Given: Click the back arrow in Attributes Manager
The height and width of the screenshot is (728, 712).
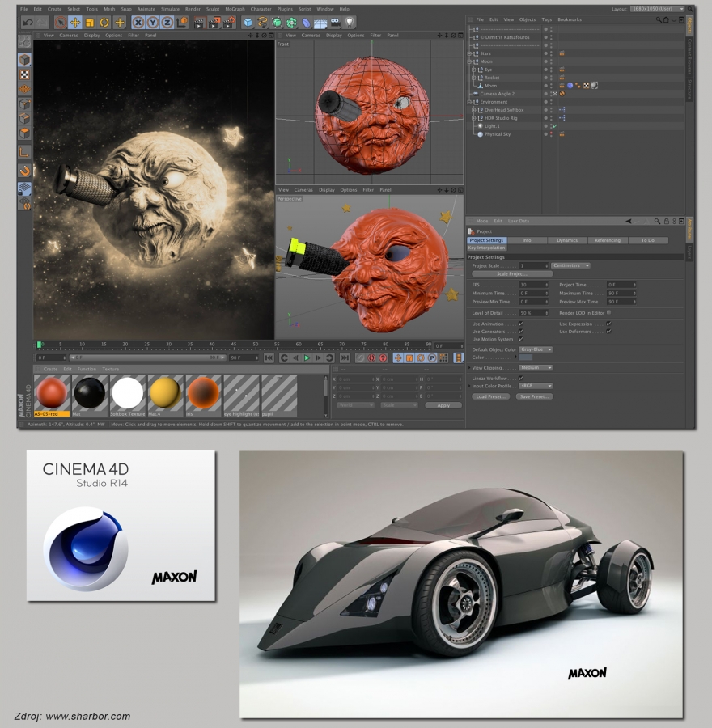Looking at the screenshot, I should pyautogui.click(x=629, y=222).
